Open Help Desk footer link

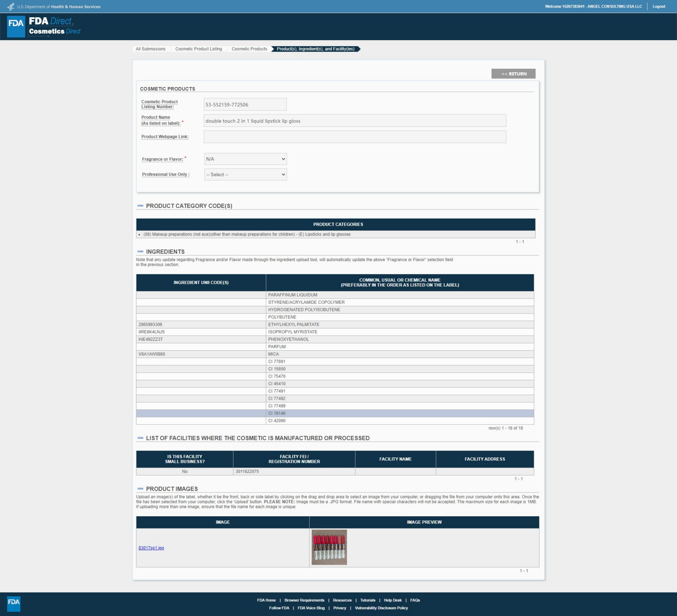click(393, 600)
